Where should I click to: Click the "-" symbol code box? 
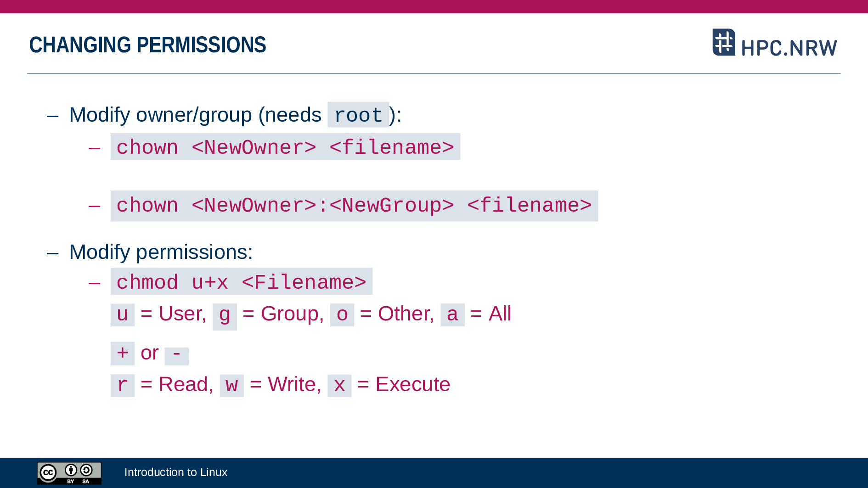(176, 355)
